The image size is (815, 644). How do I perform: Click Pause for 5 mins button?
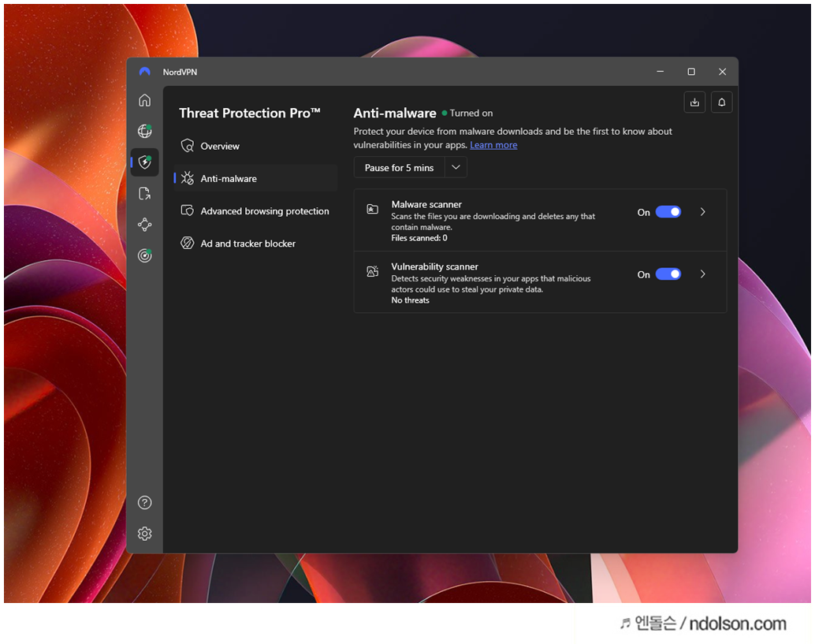click(399, 167)
